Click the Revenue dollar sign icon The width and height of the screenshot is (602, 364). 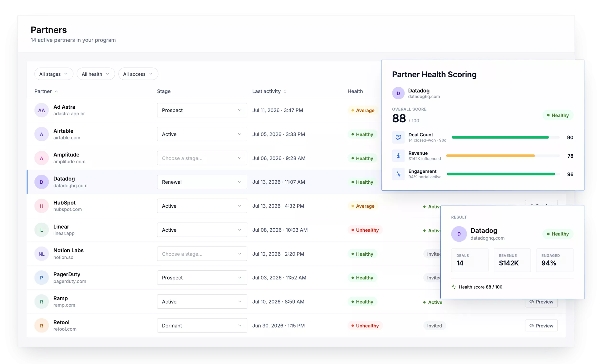pos(398,155)
